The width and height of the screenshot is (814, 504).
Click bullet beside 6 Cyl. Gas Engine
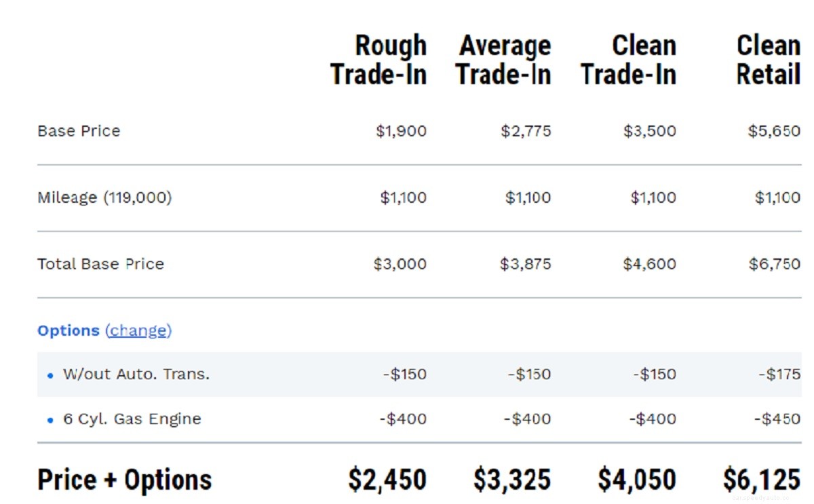click(50, 420)
